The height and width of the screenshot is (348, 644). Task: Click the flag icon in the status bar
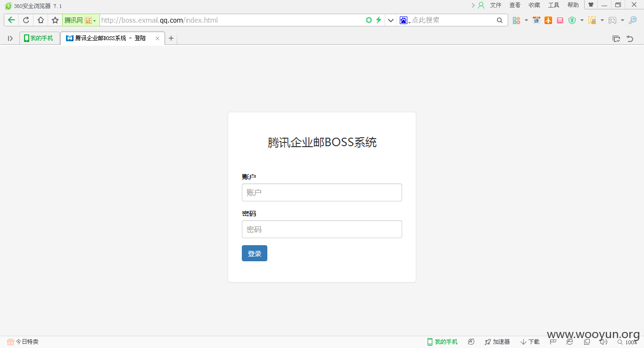(x=553, y=341)
